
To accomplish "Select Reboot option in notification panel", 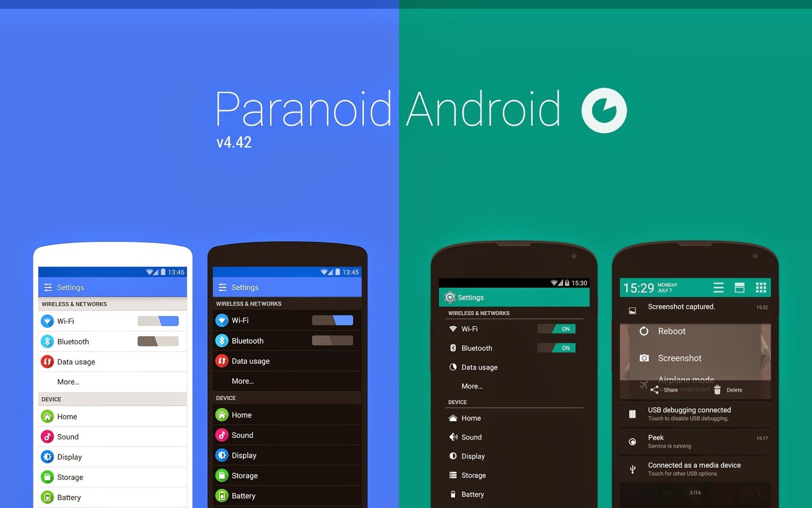I will (x=670, y=331).
